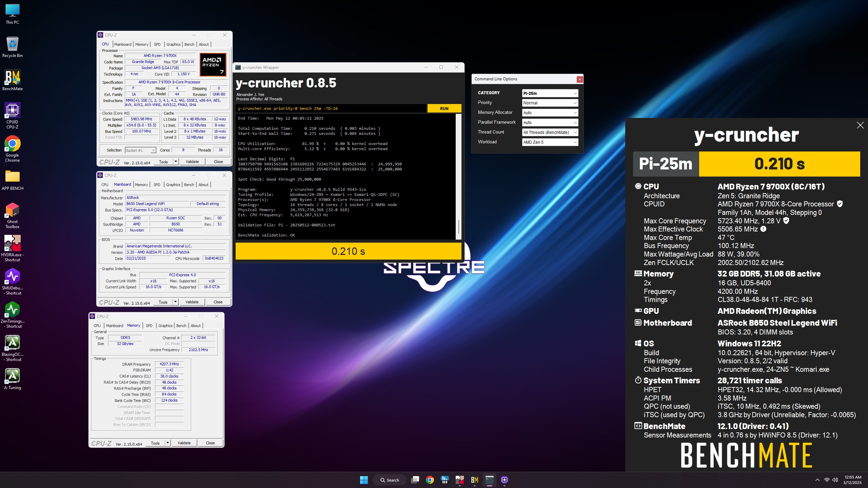Open the SPD tab in the Memory CPU-Z window

click(x=149, y=326)
